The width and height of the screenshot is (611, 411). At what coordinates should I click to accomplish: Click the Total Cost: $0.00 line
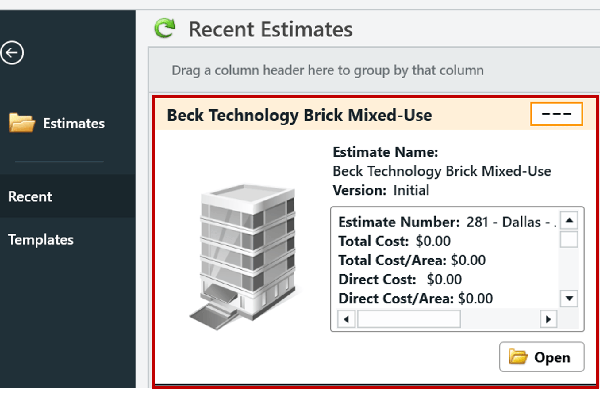tap(394, 241)
